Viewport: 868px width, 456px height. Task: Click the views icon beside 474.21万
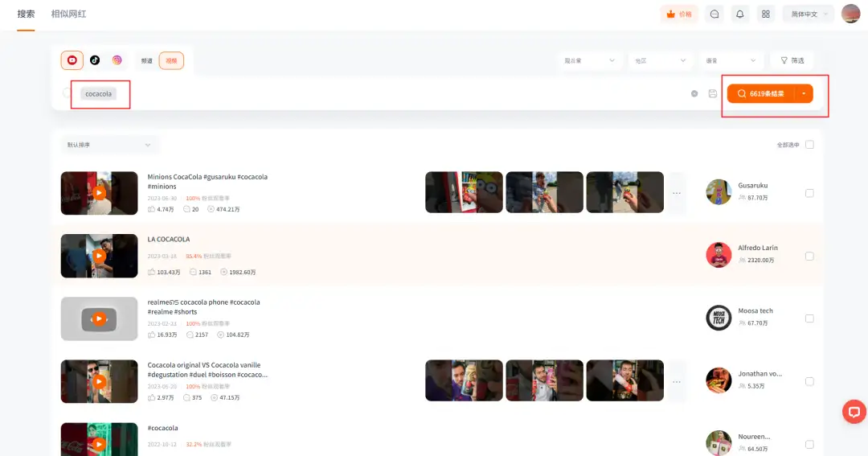[211, 209]
